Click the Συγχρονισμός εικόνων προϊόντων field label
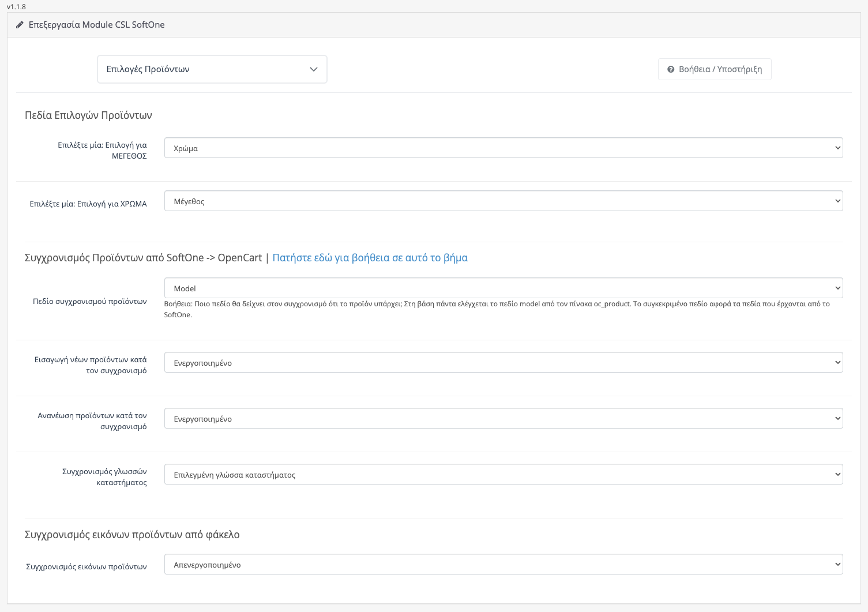The image size is (868, 612). 87,567
